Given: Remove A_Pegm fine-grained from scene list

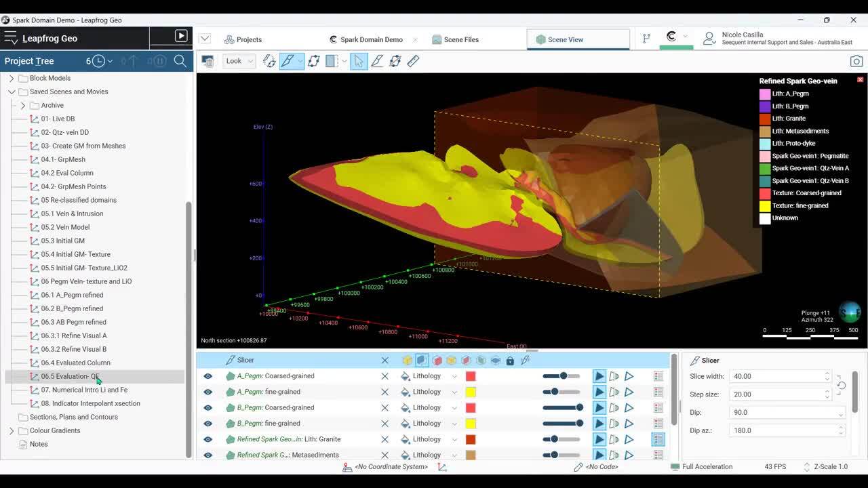Looking at the screenshot, I should [384, 392].
